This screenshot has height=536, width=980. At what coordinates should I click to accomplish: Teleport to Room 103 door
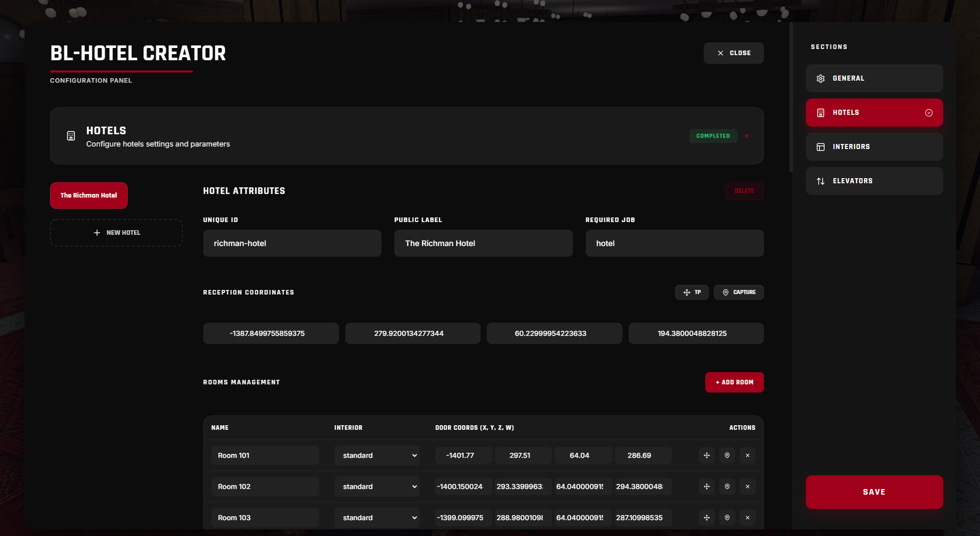click(707, 518)
